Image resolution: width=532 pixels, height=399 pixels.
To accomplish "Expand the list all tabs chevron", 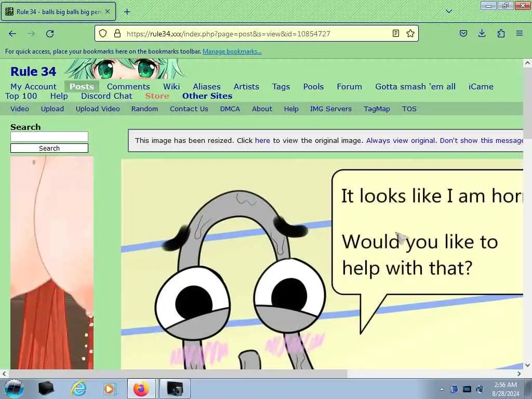I will pyautogui.click(x=449, y=11).
